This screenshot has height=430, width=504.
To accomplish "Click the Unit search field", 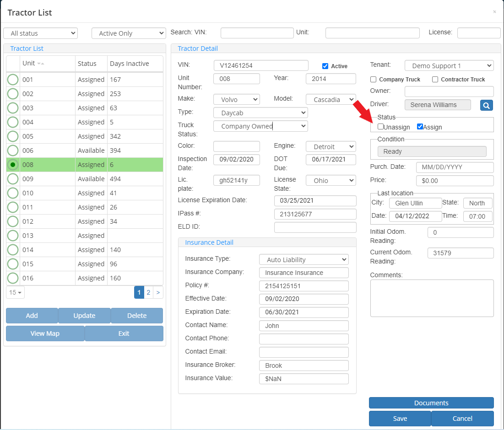I will coord(373,33).
